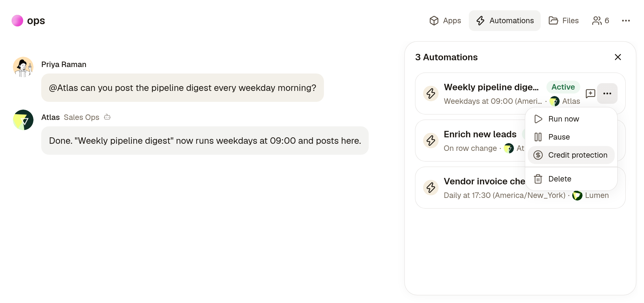Screen dimensions: 644x303
Task: Select Run now from the menu
Action: (x=571, y=119)
